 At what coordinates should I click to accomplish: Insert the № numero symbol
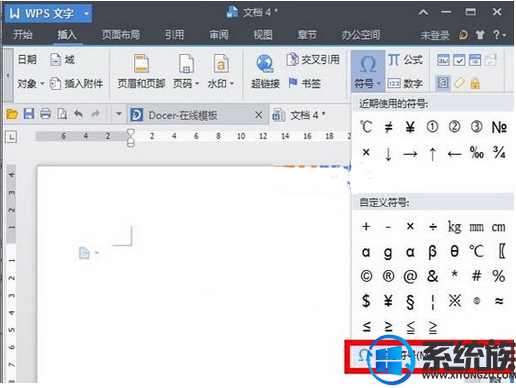(499, 127)
